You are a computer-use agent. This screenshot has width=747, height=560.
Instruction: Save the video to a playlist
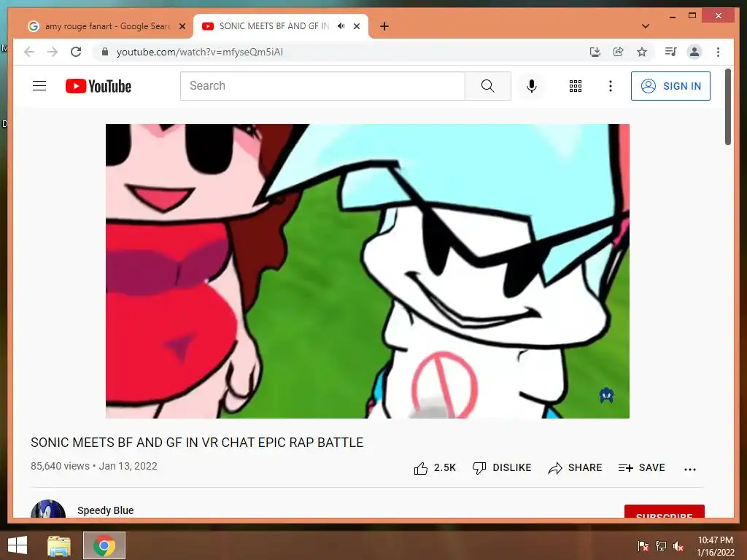641,468
